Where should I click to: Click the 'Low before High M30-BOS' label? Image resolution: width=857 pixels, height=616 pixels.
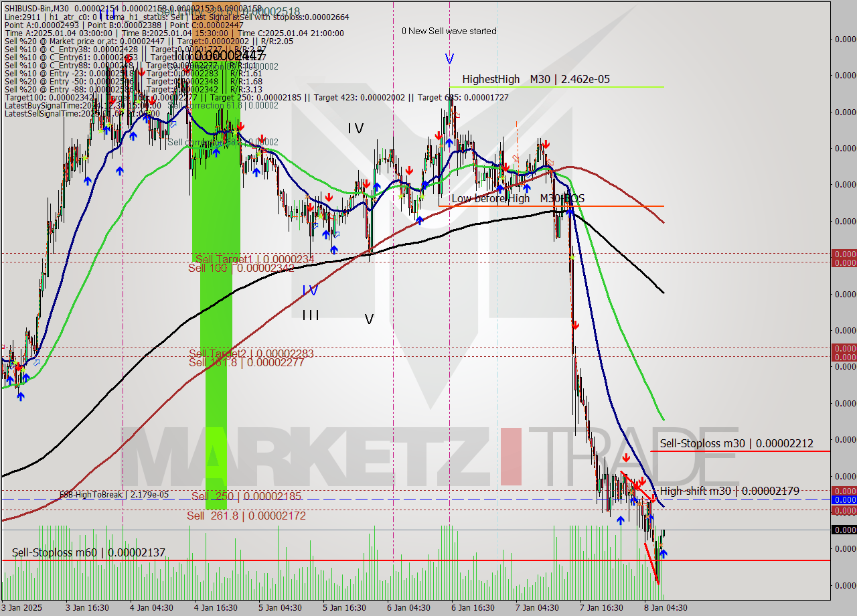[518, 198]
